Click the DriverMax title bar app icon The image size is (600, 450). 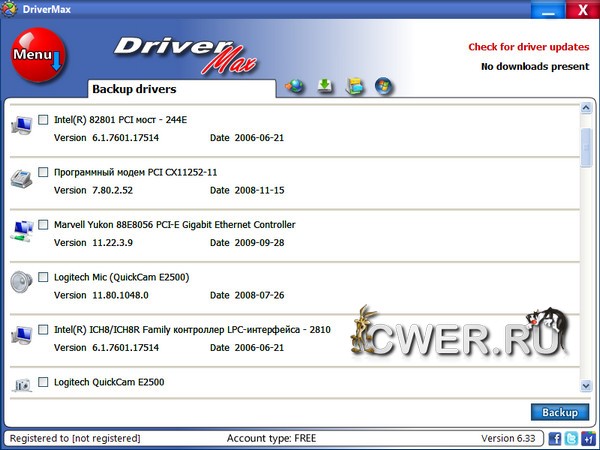(x=9, y=9)
